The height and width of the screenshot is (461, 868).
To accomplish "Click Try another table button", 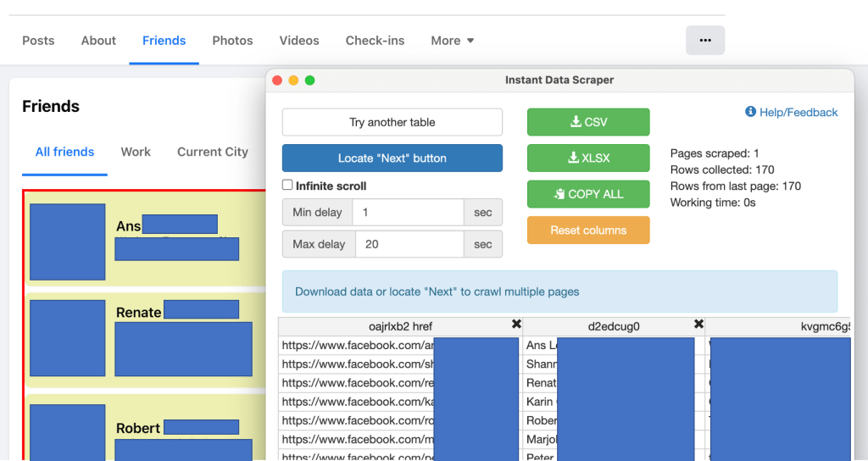I will [x=392, y=122].
